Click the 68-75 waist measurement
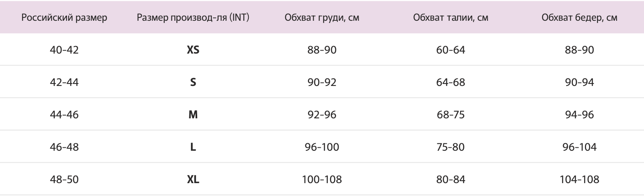The image size is (644, 196). click(x=451, y=115)
